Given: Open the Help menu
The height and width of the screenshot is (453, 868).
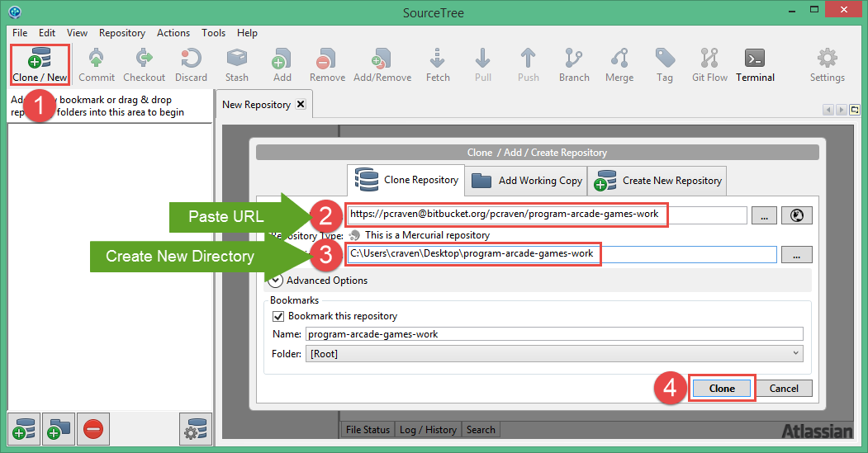Looking at the screenshot, I should (247, 33).
